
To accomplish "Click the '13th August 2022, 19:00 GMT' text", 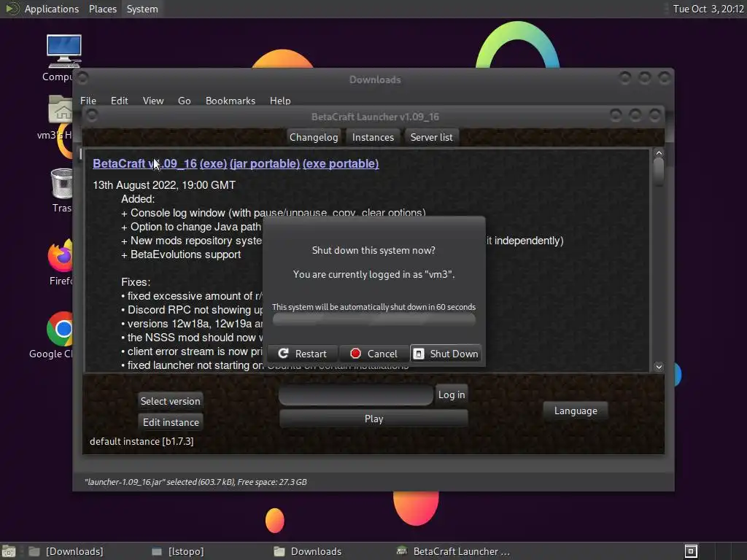I will point(164,185).
